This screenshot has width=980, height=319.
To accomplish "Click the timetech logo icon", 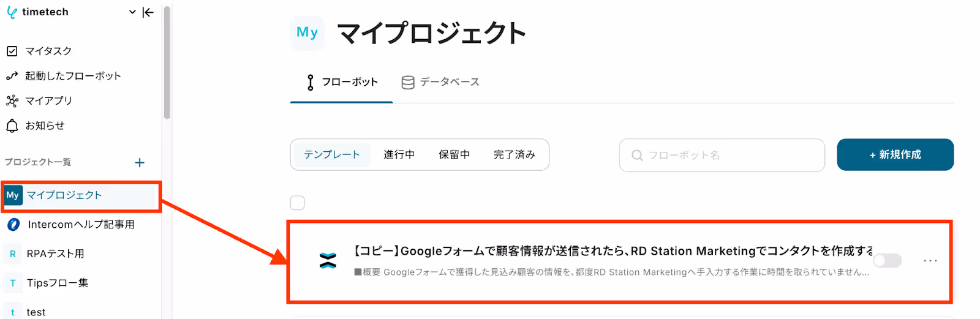I will coord(12,12).
